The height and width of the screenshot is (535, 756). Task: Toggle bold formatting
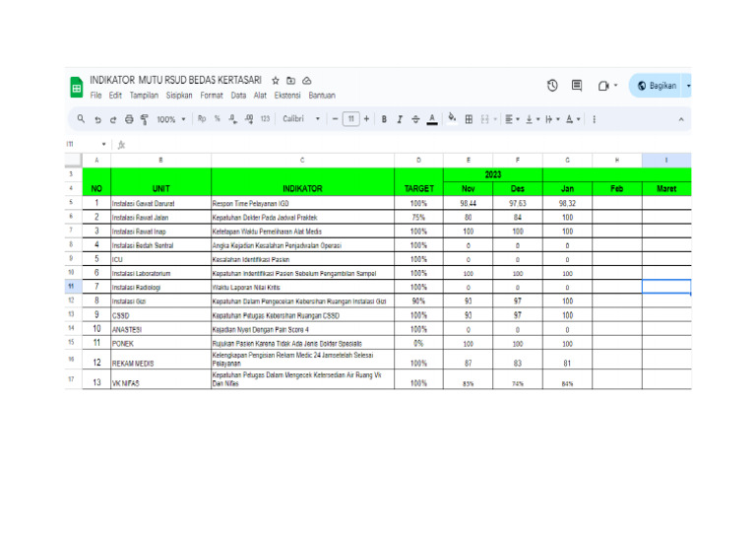384,119
